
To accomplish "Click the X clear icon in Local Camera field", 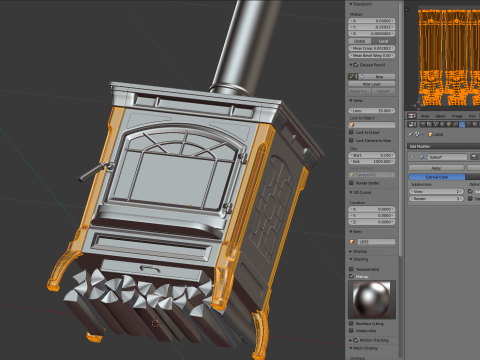I will click(392, 175).
